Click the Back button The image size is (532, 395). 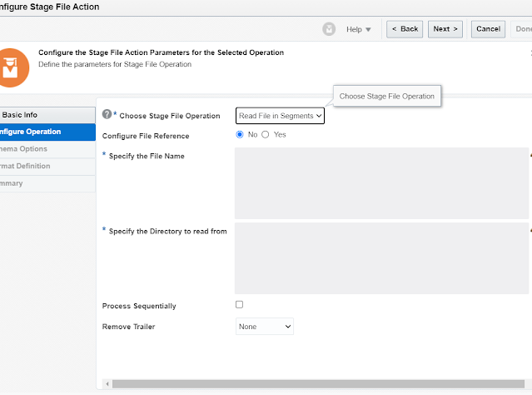[405, 29]
